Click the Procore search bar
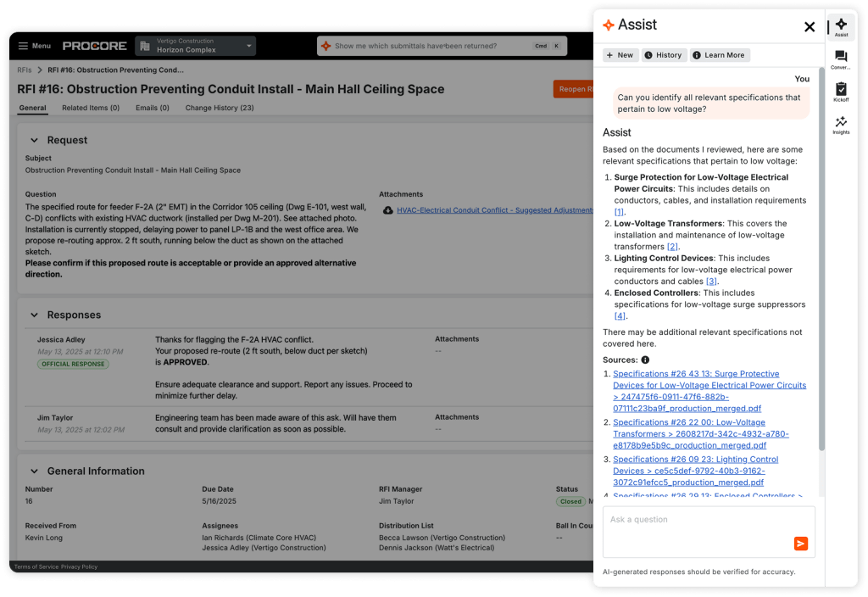Viewport: 868px width, 597px height. (x=442, y=46)
